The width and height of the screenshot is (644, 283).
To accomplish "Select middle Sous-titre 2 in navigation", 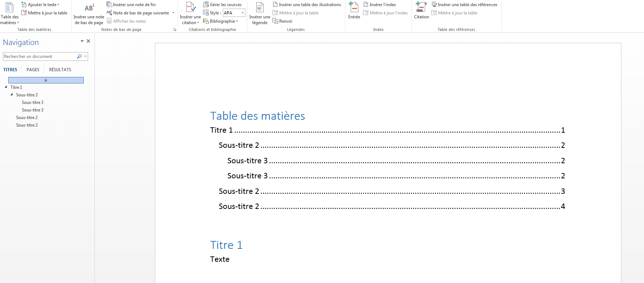I will coord(27,118).
